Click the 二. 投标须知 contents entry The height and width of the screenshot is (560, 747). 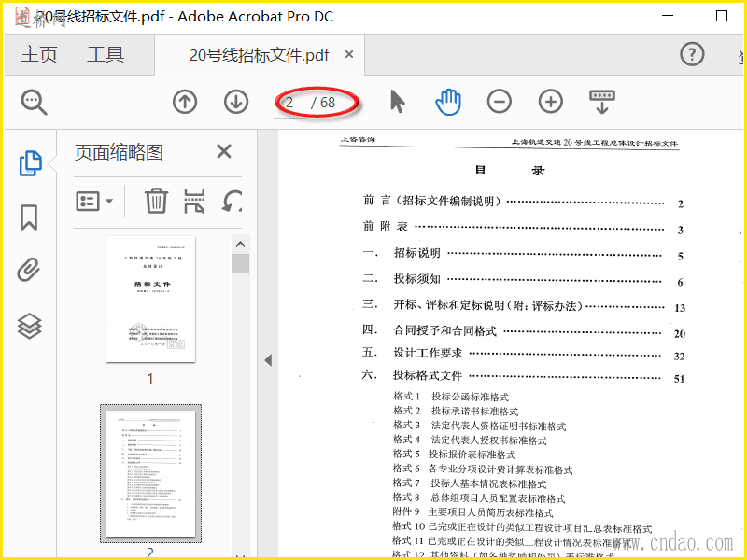coord(524,279)
